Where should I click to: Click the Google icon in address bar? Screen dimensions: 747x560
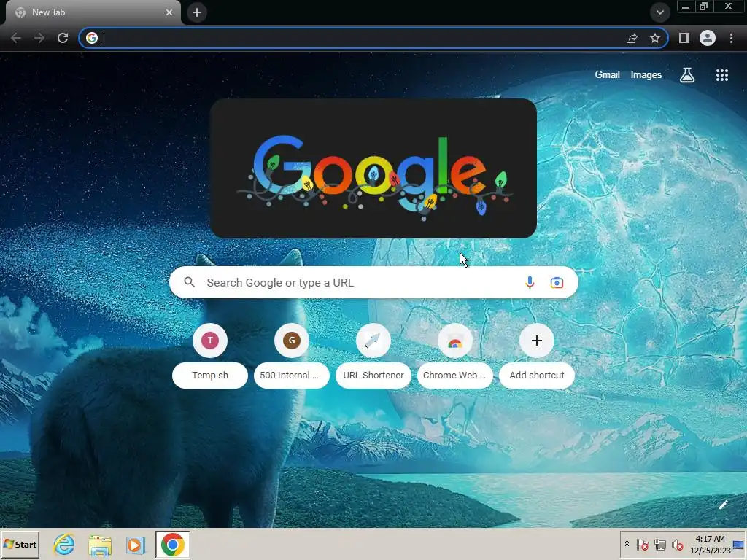tap(92, 38)
